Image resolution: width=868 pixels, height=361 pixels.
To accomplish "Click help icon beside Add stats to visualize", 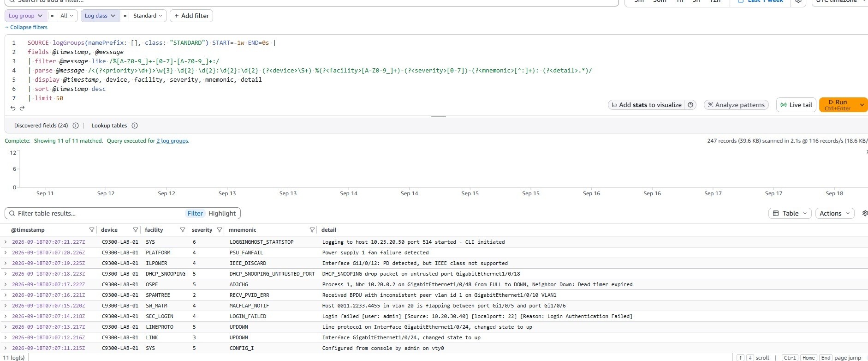I will pos(690,105).
